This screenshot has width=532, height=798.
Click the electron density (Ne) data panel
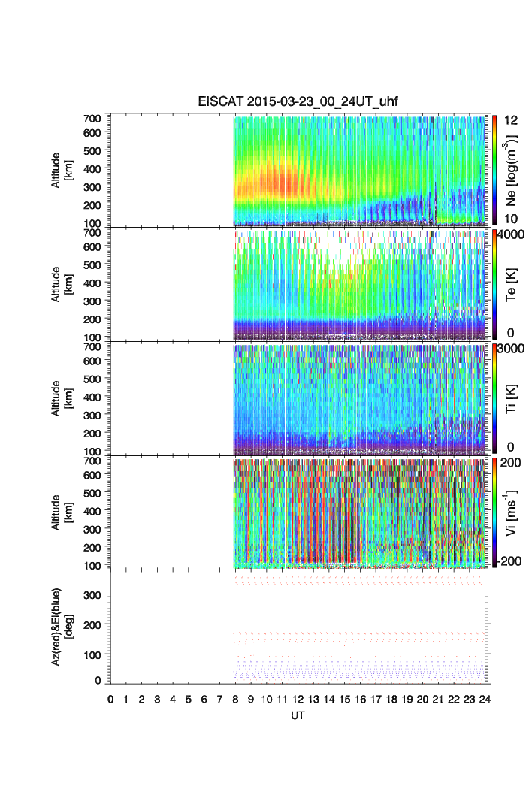click(298, 170)
